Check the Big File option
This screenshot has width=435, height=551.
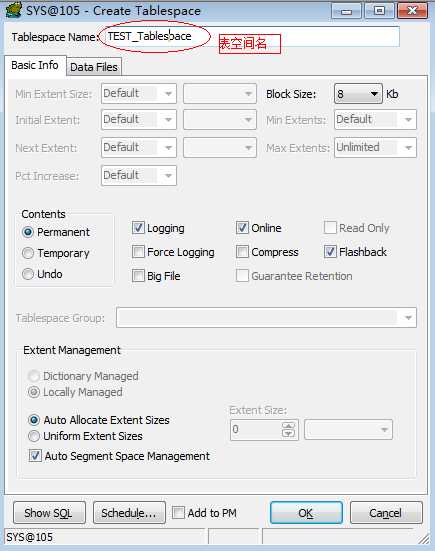[x=138, y=276]
